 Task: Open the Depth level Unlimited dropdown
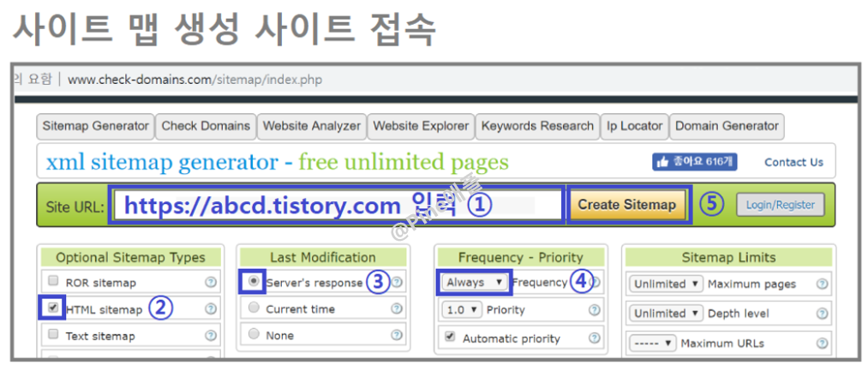coord(666,314)
